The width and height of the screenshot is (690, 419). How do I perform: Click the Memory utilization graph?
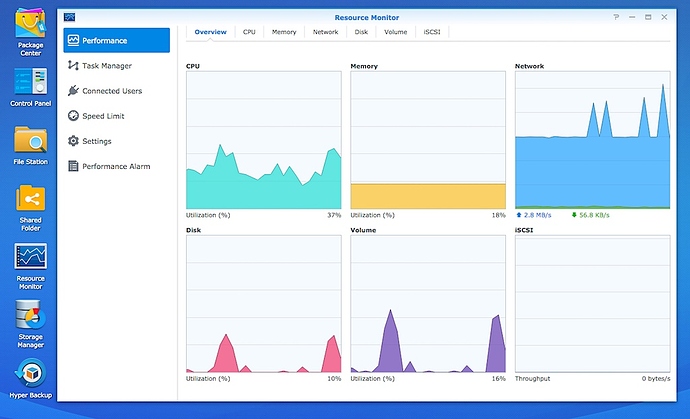428,140
